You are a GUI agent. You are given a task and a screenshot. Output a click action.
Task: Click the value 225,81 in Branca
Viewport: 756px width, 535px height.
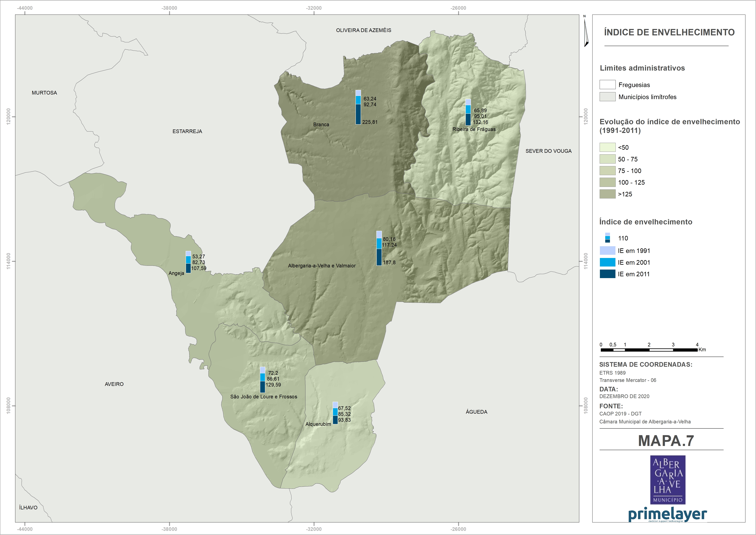pos(370,122)
